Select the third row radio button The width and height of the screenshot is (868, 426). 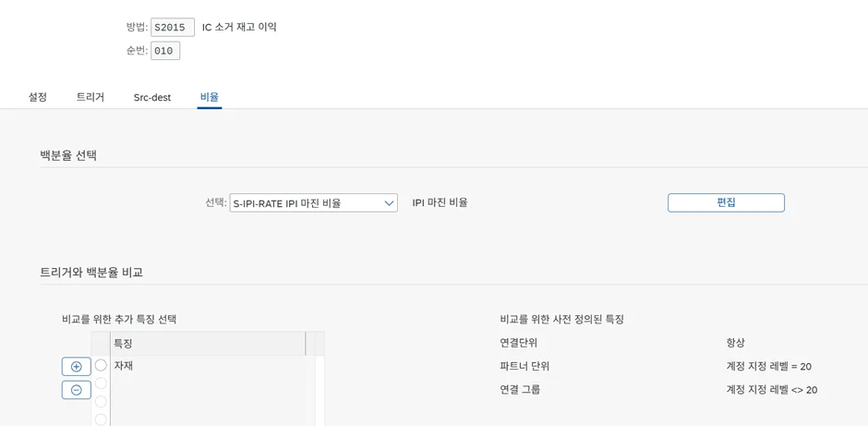[x=101, y=402]
